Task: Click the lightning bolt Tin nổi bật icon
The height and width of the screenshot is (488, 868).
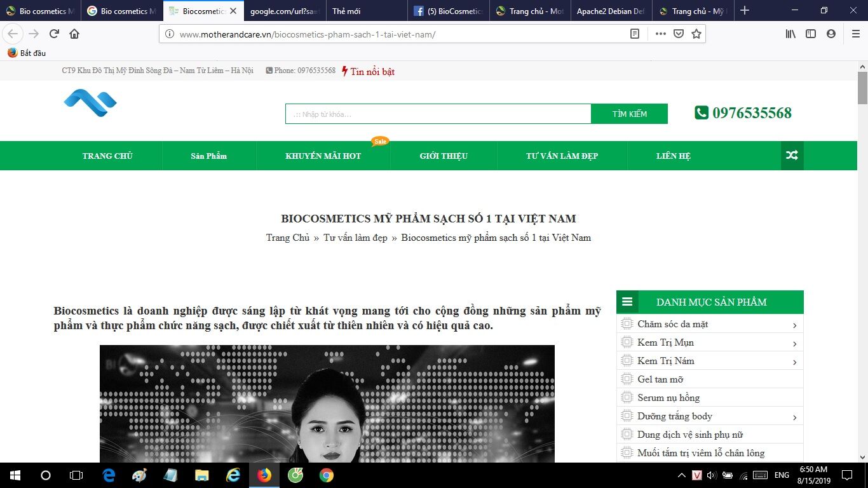Action: (x=344, y=71)
